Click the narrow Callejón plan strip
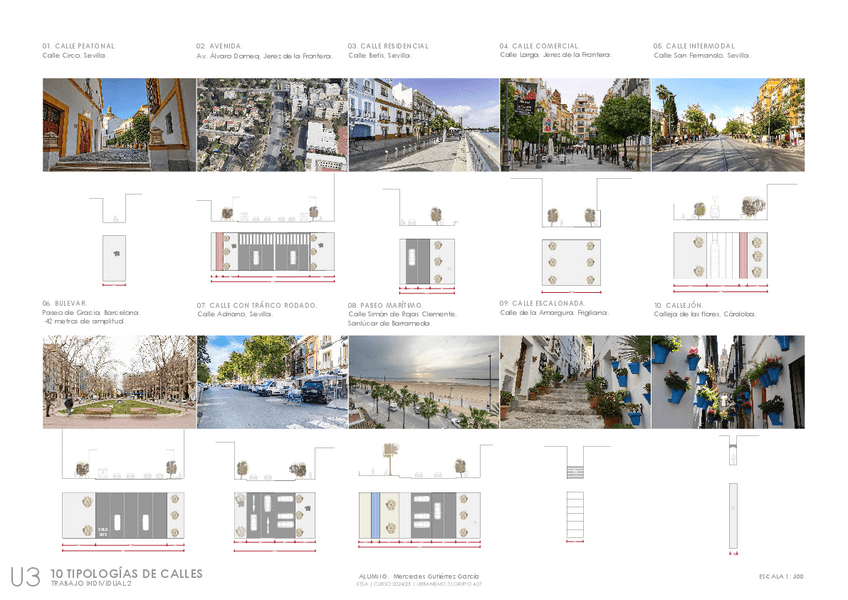848x600 pixels. coord(733,516)
